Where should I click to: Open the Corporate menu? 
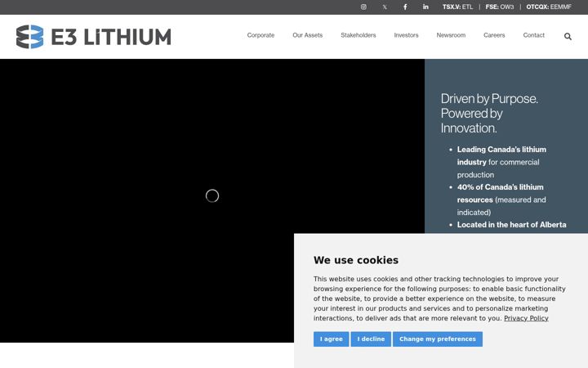click(261, 35)
